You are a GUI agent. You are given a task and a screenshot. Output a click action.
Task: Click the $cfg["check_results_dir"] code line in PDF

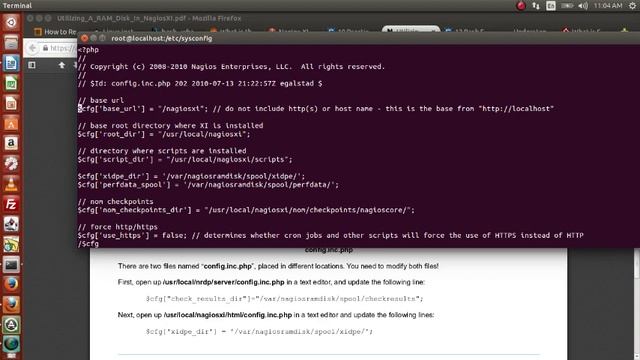(284, 299)
